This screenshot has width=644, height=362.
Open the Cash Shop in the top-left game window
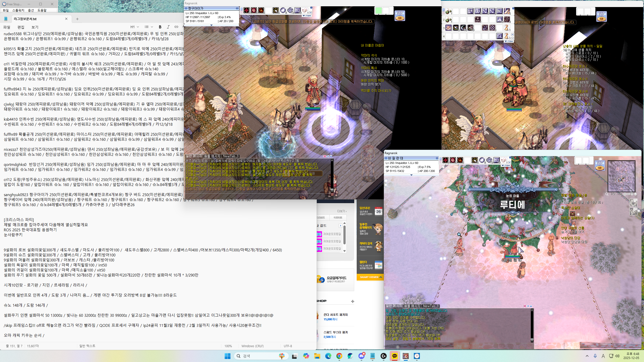400,16
